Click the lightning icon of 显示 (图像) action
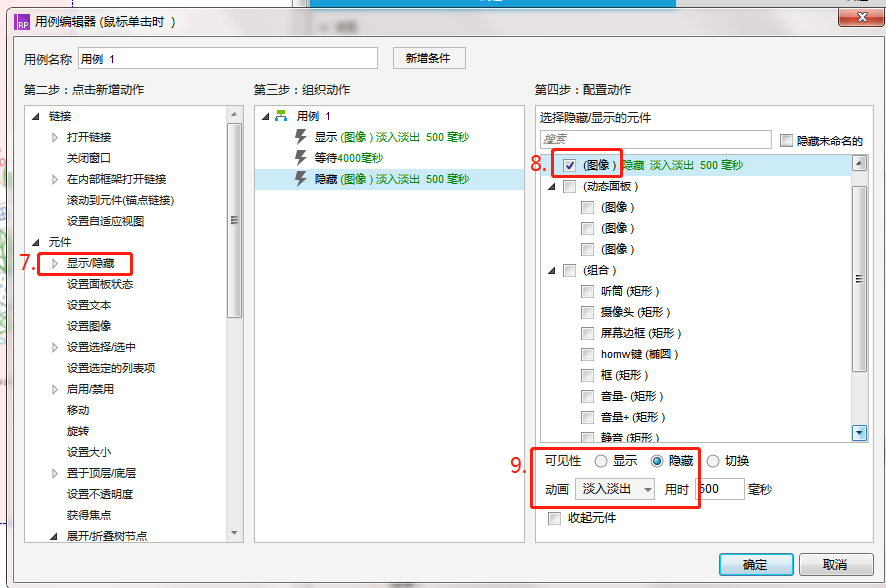 [x=301, y=137]
